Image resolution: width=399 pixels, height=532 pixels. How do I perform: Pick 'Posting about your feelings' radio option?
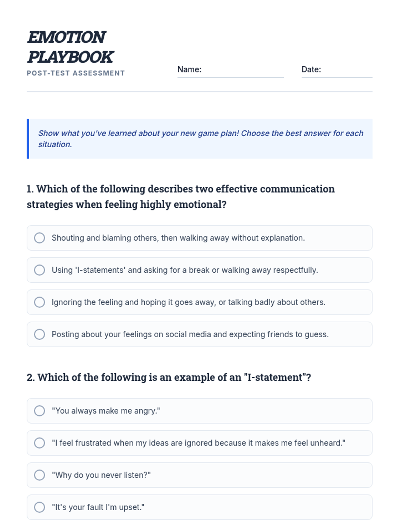[x=40, y=334]
